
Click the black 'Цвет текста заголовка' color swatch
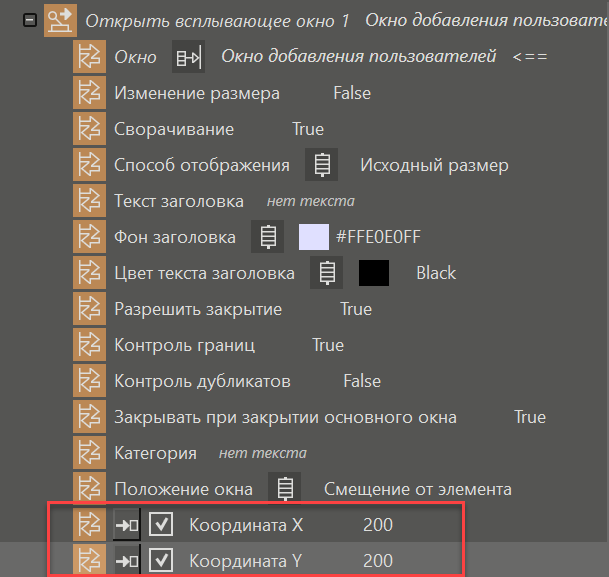tap(374, 273)
